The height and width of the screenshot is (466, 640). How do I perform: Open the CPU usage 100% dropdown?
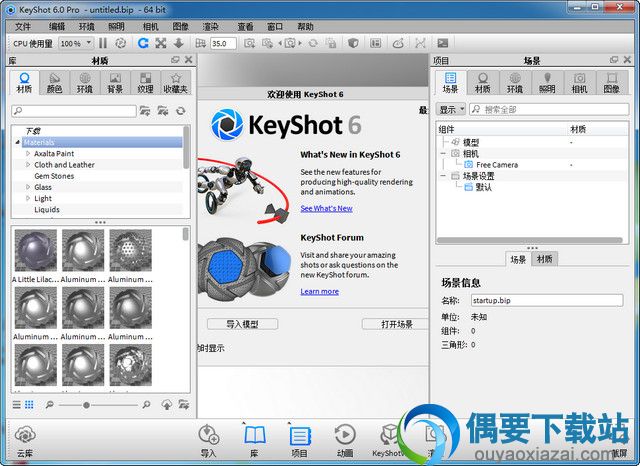[76, 43]
